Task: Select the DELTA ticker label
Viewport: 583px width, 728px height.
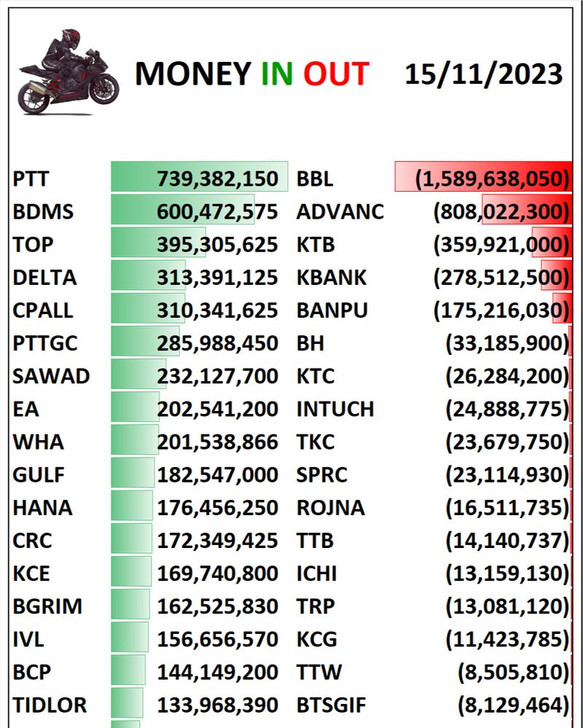Action: [x=44, y=278]
